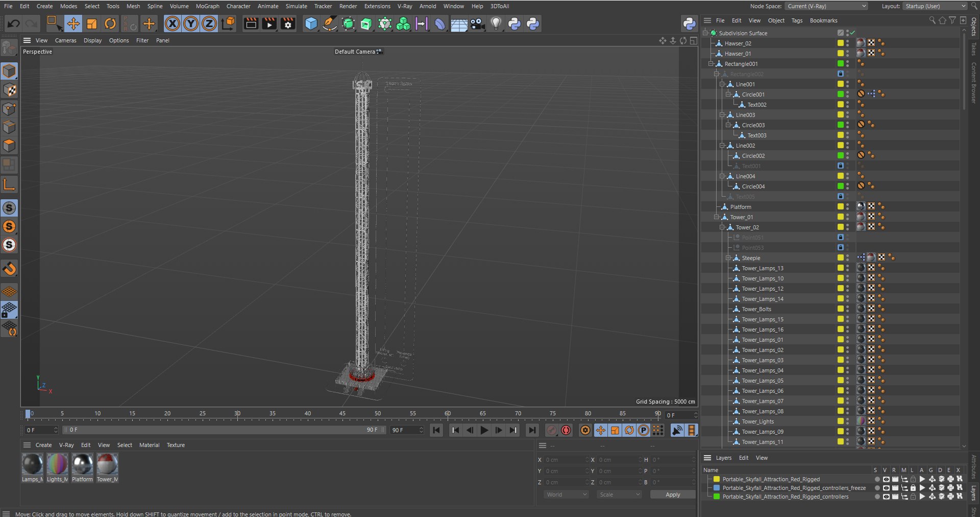Add a Cube primitive object

(311, 24)
